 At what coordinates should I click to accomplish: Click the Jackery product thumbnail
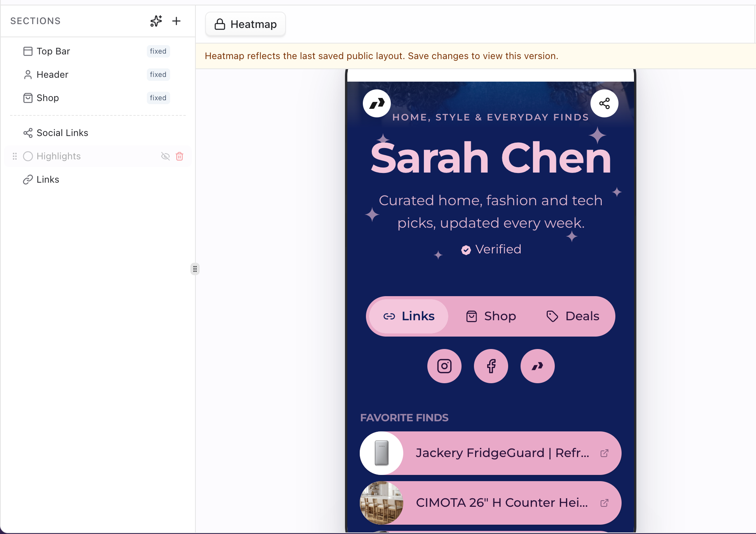click(381, 453)
